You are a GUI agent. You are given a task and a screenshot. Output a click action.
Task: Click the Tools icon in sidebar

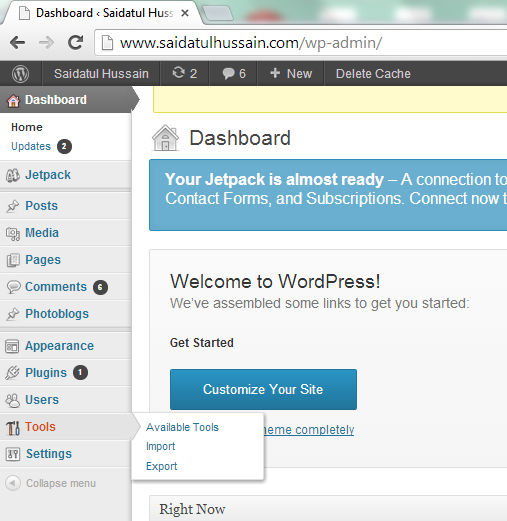[13, 428]
